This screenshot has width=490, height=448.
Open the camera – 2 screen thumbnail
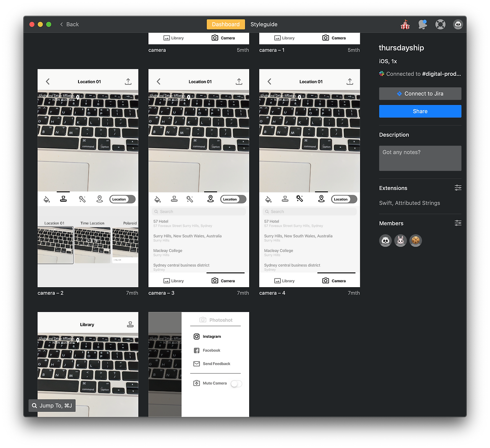88,178
